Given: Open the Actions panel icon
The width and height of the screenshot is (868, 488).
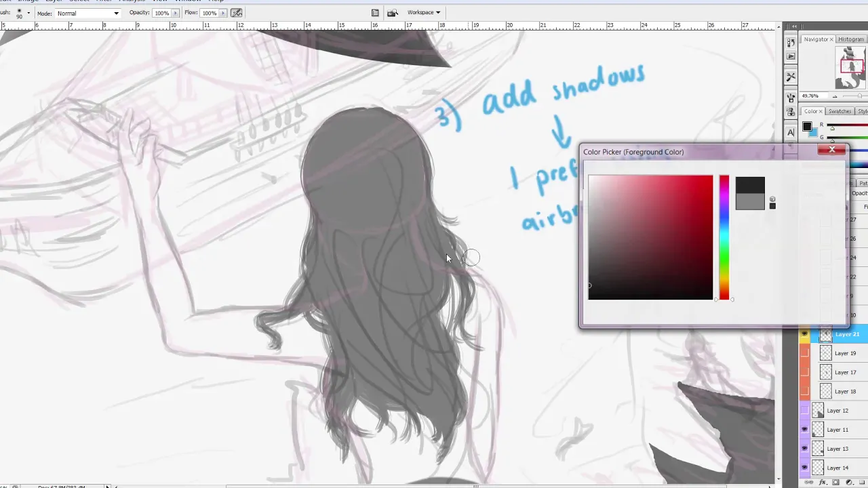Looking at the screenshot, I should (x=791, y=56).
